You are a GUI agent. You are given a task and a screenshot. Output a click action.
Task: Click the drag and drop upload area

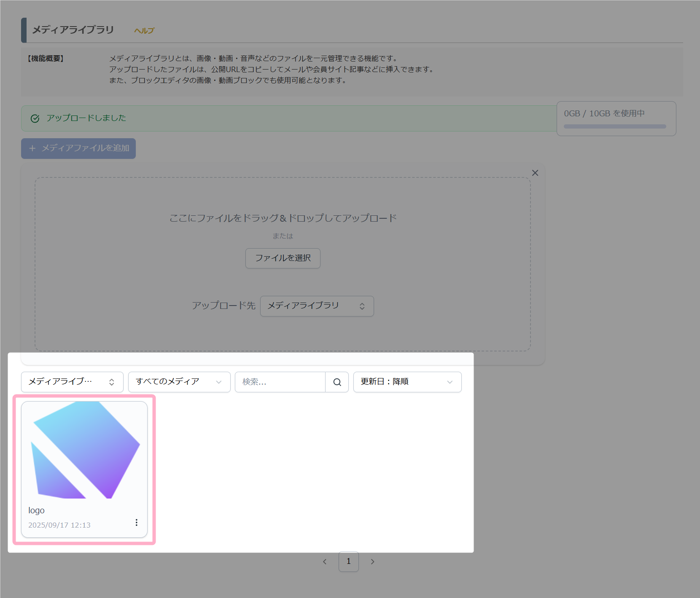[x=283, y=198]
